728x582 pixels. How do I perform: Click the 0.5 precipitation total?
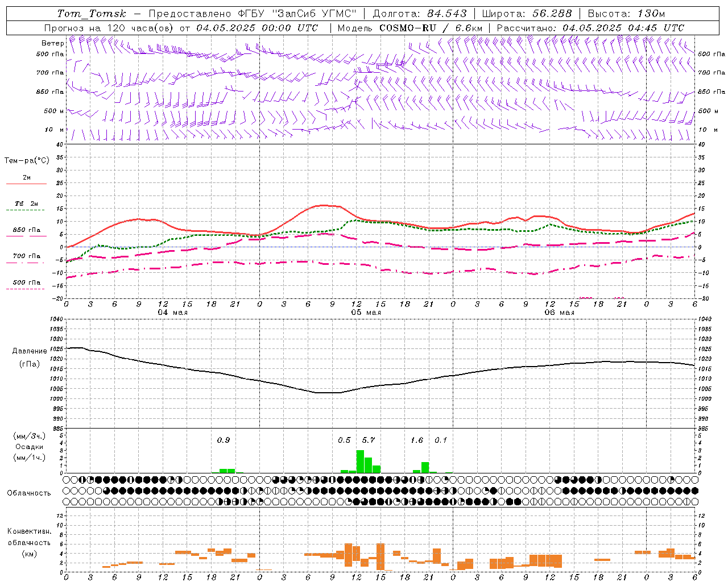tap(344, 440)
